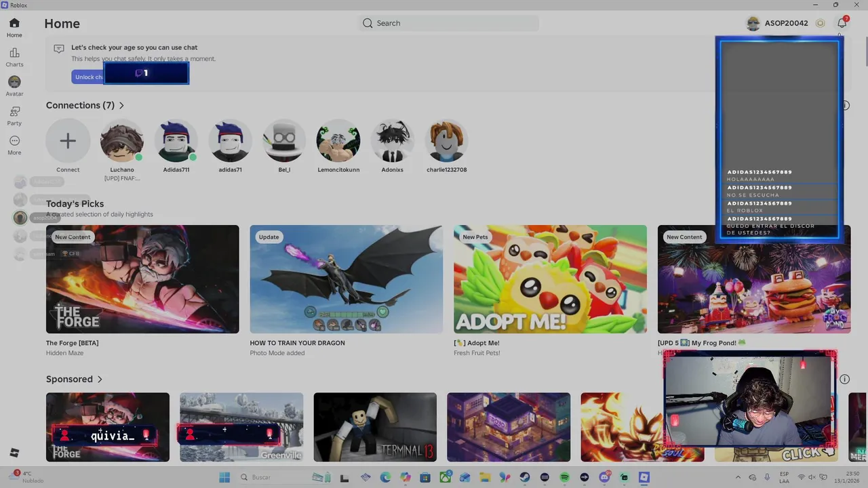The height and width of the screenshot is (488, 868).
Task: Click the Unlock chat button
Action: (88, 77)
